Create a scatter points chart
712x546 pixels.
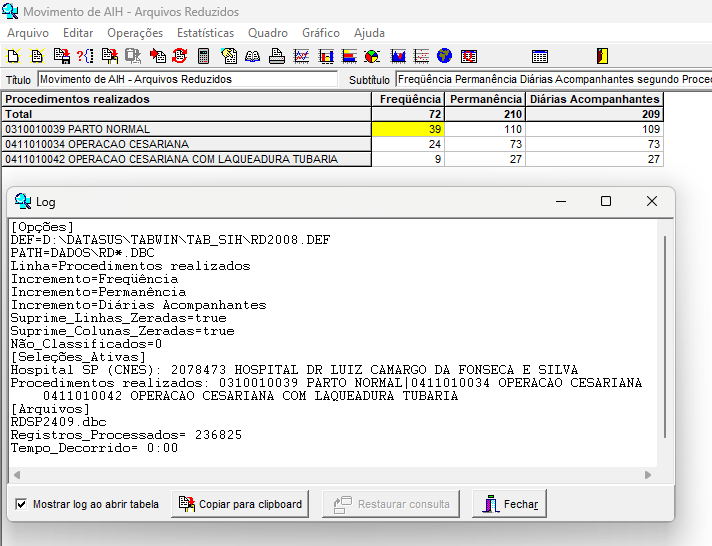pos(421,56)
